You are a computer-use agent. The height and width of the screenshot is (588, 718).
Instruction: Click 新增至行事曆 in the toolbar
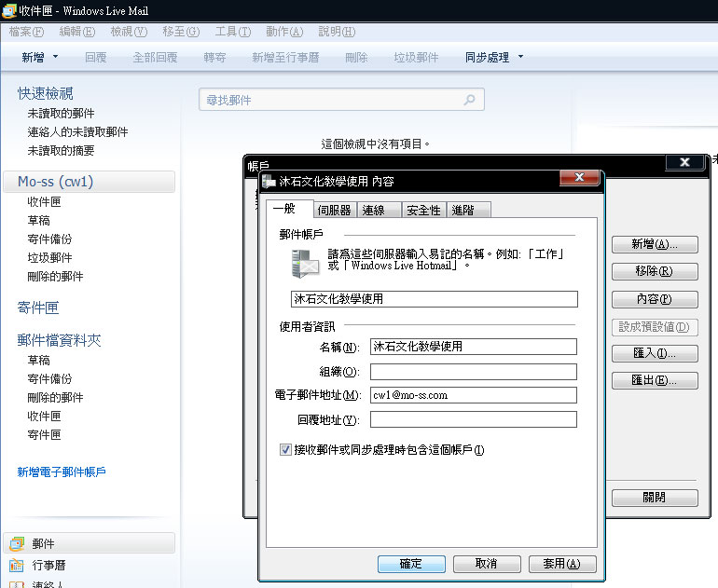pyautogui.click(x=285, y=57)
